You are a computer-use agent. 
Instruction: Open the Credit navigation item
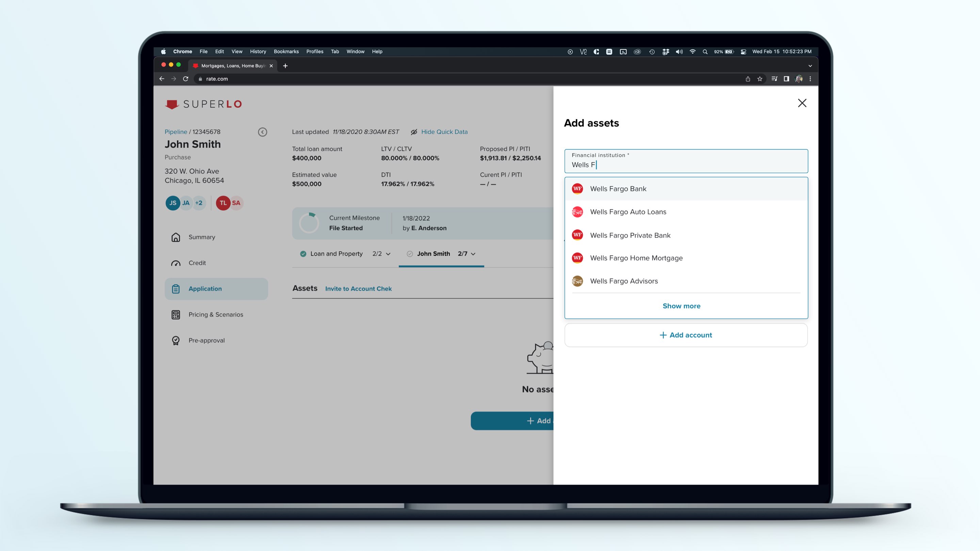tap(216, 263)
